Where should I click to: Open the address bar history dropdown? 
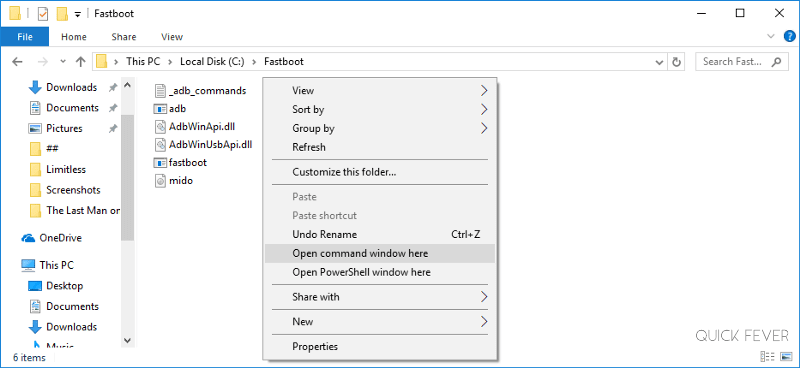click(658, 62)
